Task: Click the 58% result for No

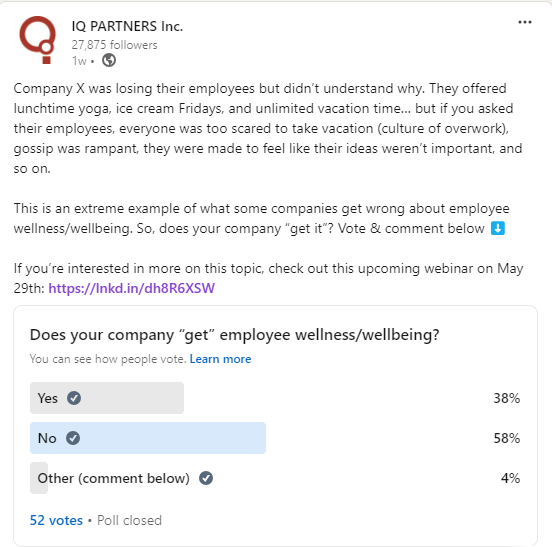Action: pyautogui.click(x=507, y=438)
